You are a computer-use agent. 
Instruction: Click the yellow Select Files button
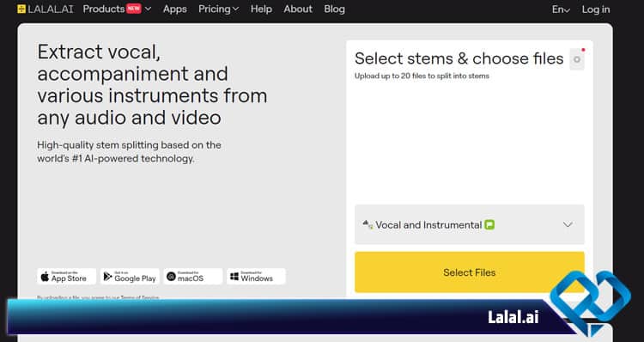470,272
